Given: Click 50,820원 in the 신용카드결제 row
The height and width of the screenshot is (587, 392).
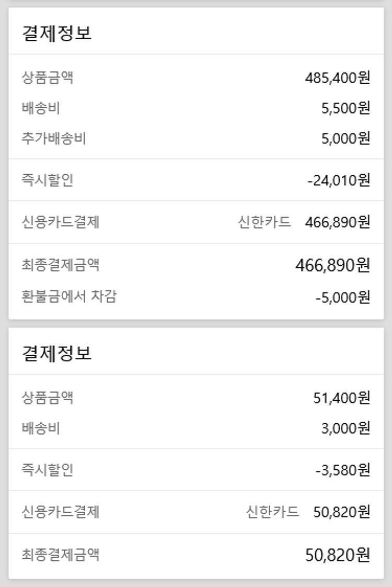Looking at the screenshot, I should pyautogui.click(x=341, y=511).
